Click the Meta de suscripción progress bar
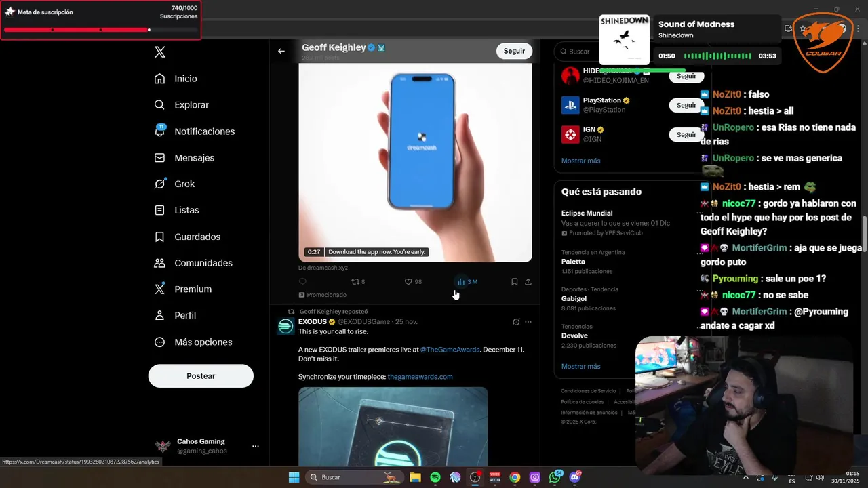 (x=100, y=30)
